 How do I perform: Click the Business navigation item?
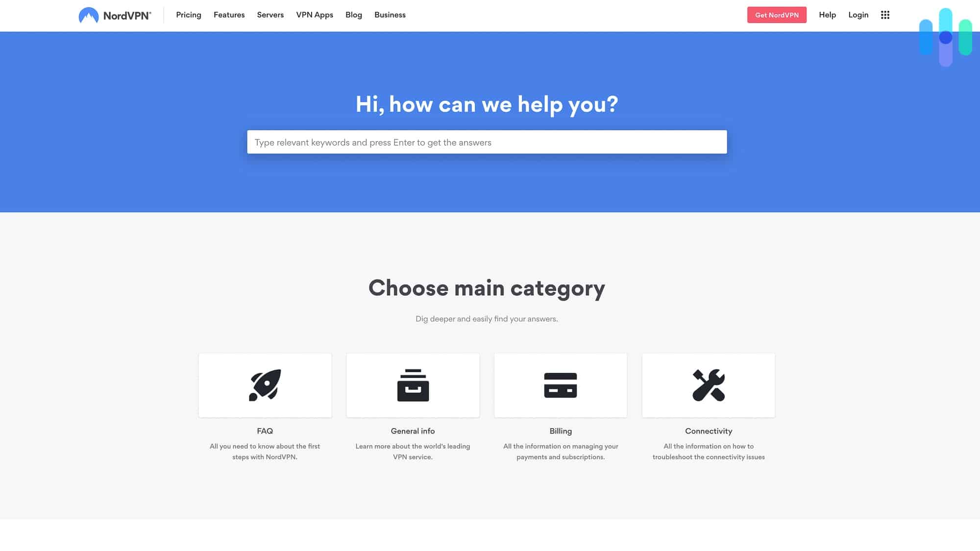390,15
